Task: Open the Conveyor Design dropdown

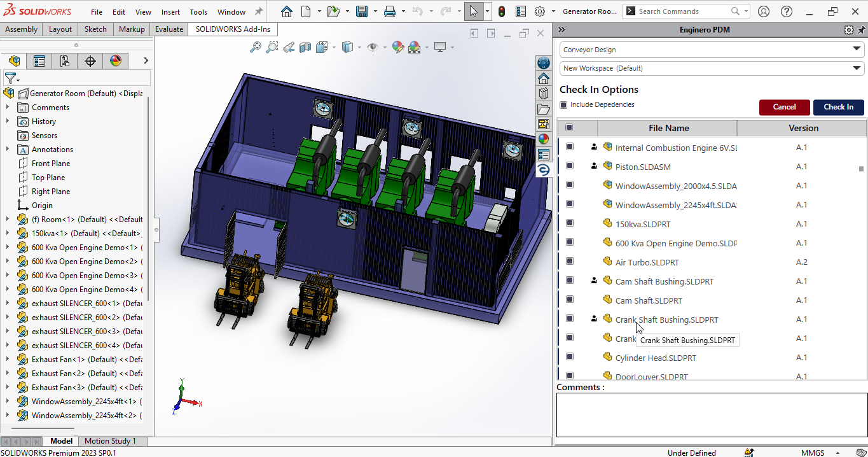Action: coord(712,50)
